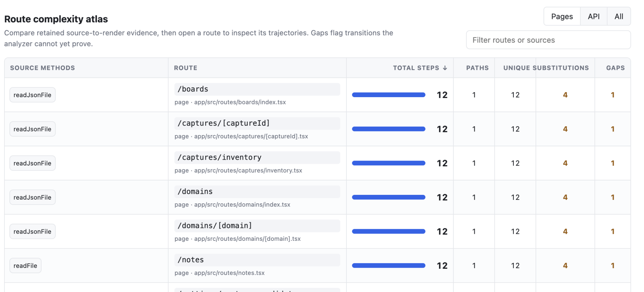Click the steps progress bar for /domains
This screenshot has width=644, height=292.
(x=389, y=197)
